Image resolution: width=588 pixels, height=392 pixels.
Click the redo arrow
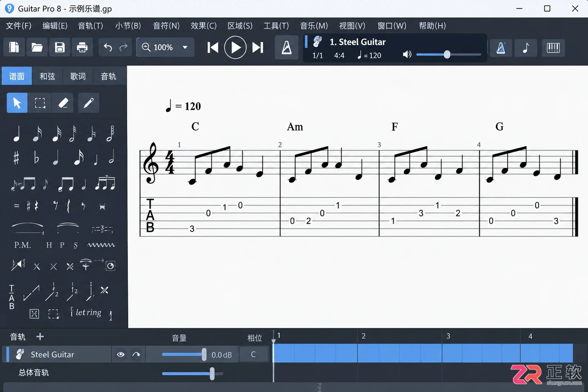(123, 48)
